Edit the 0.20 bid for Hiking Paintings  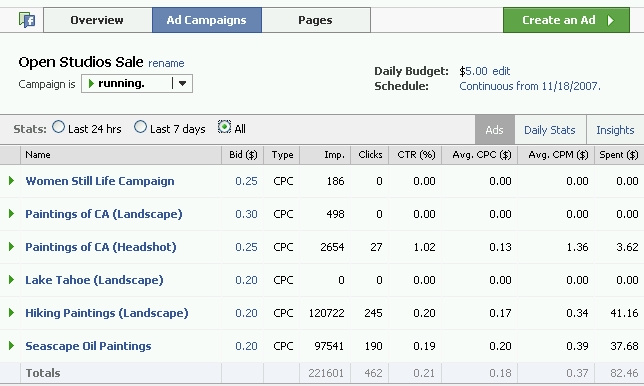(x=246, y=313)
